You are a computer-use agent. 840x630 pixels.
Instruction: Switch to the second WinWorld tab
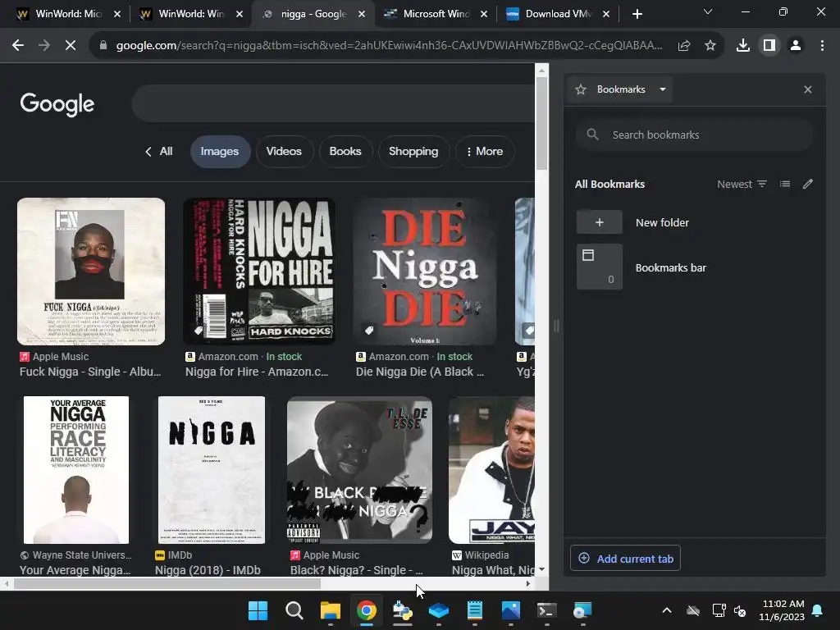coord(191,14)
